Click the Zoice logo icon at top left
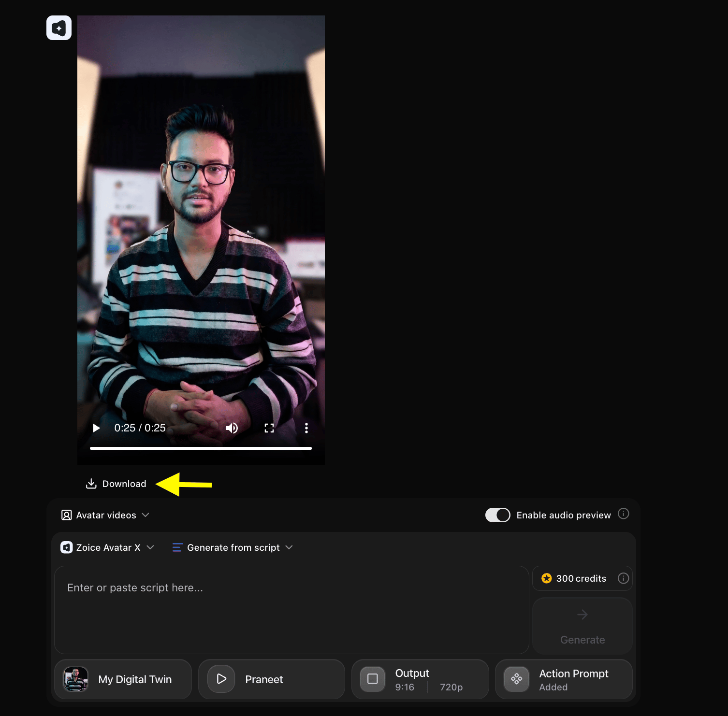Screen dimensions: 728x716 [x=59, y=28]
